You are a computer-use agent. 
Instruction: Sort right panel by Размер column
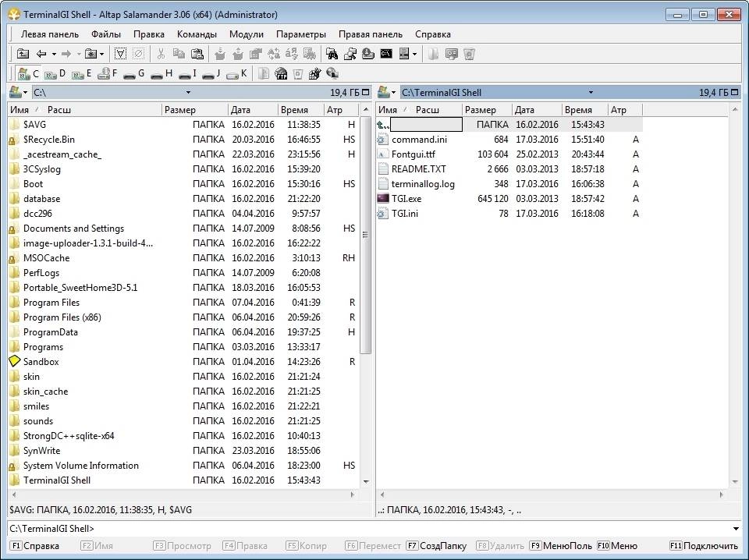tap(487, 110)
